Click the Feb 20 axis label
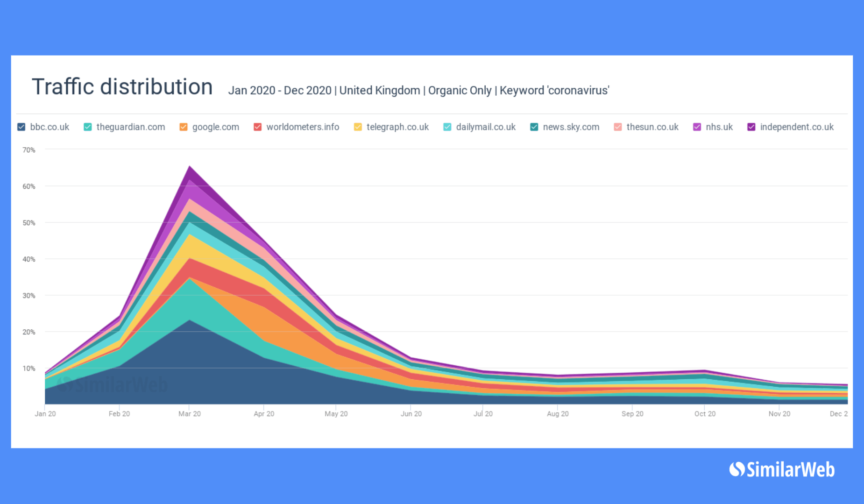 [120, 414]
